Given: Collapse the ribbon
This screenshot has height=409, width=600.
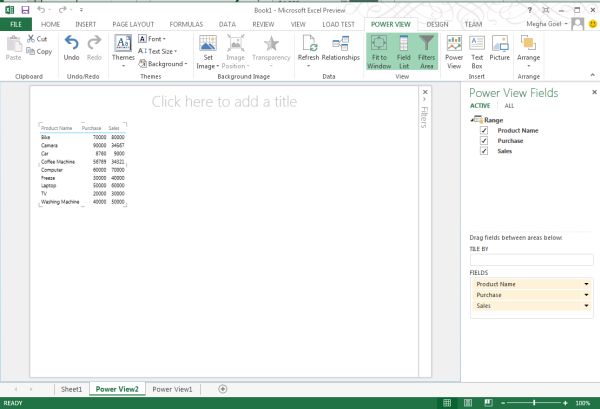Looking at the screenshot, I should (593, 75).
